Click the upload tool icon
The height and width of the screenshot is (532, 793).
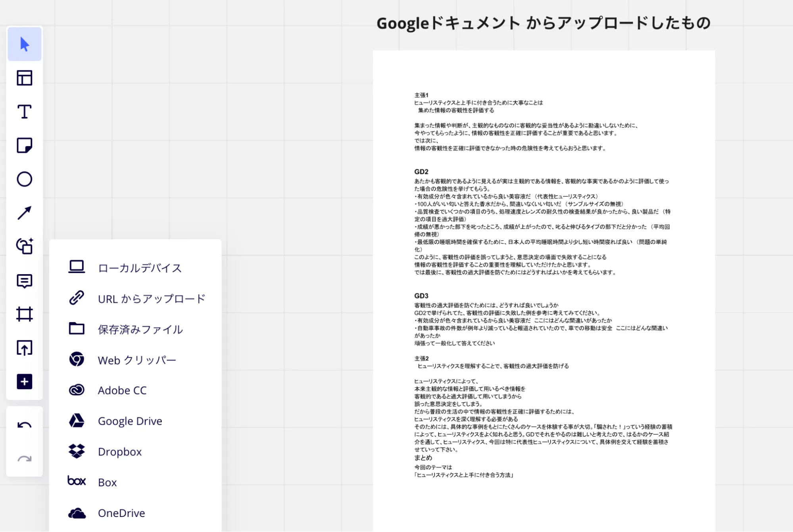25,348
